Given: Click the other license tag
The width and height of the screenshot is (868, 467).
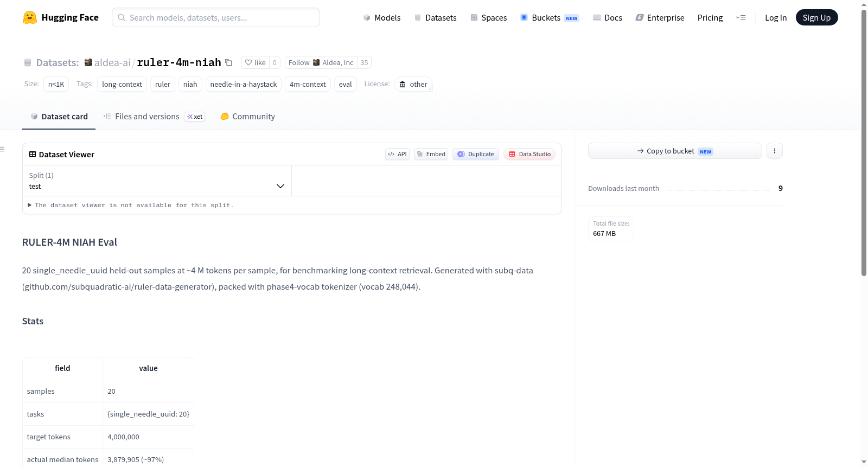Looking at the screenshot, I should pyautogui.click(x=414, y=84).
